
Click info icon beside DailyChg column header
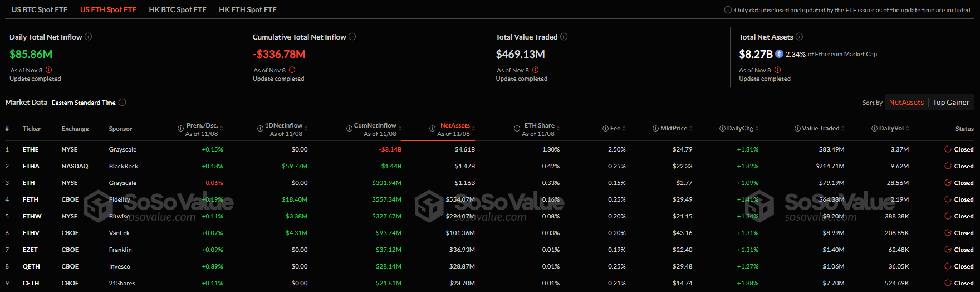(x=722, y=129)
